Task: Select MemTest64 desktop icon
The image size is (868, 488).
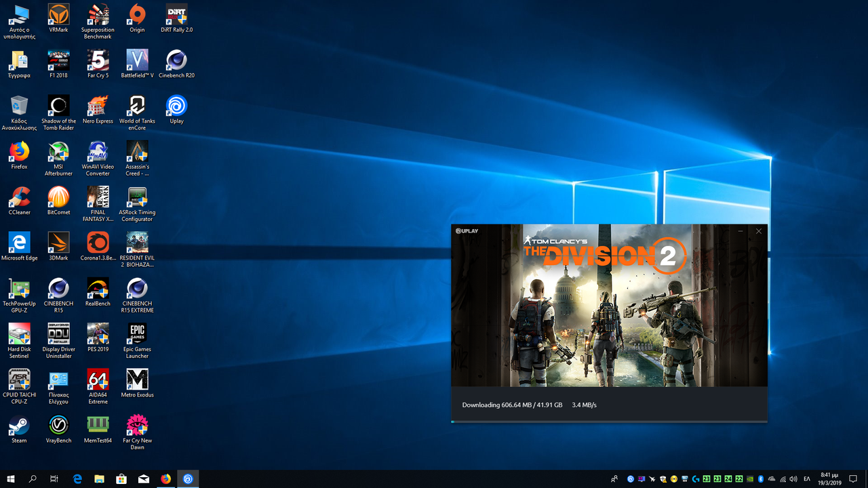Action: (x=98, y=428)
